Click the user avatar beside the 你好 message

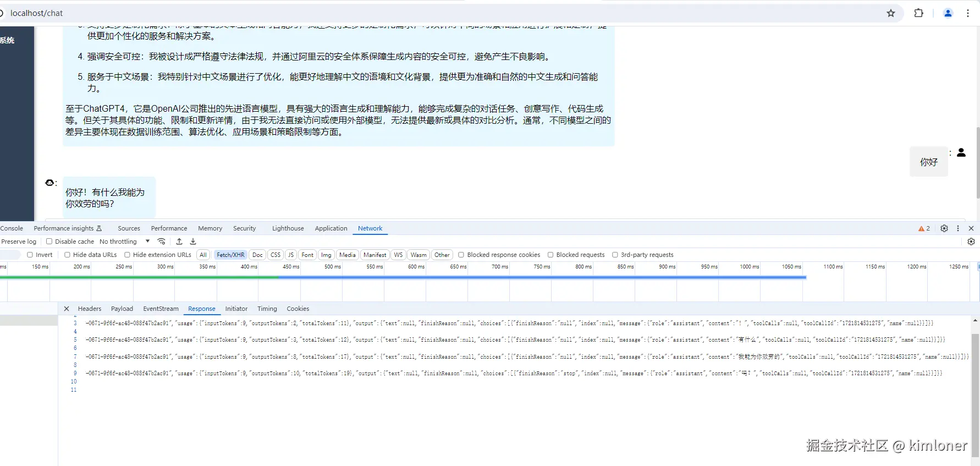point(961,152)
